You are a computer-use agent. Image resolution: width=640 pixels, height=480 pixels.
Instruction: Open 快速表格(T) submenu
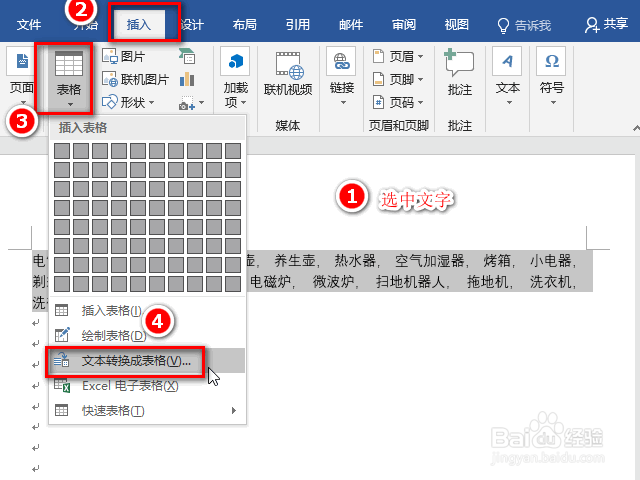[147, 411]
